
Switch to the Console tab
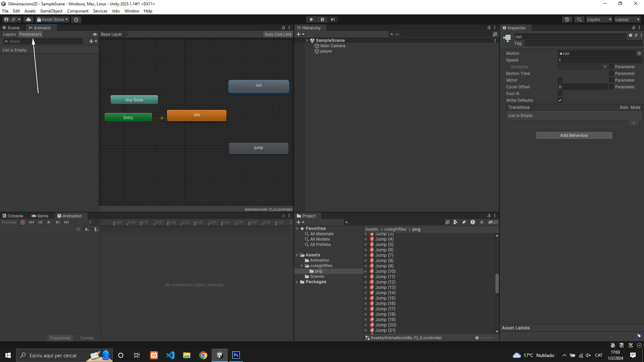pyautogui.click(x=13, y=216)
